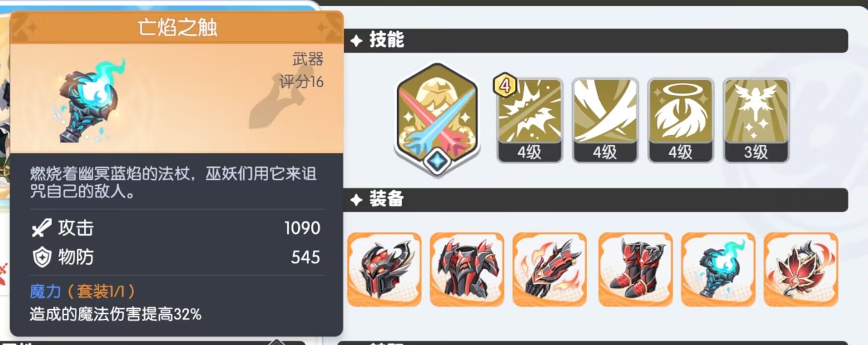
Task: Click the 攻击 1090 stat row
Action: click(x=177, y=228)
